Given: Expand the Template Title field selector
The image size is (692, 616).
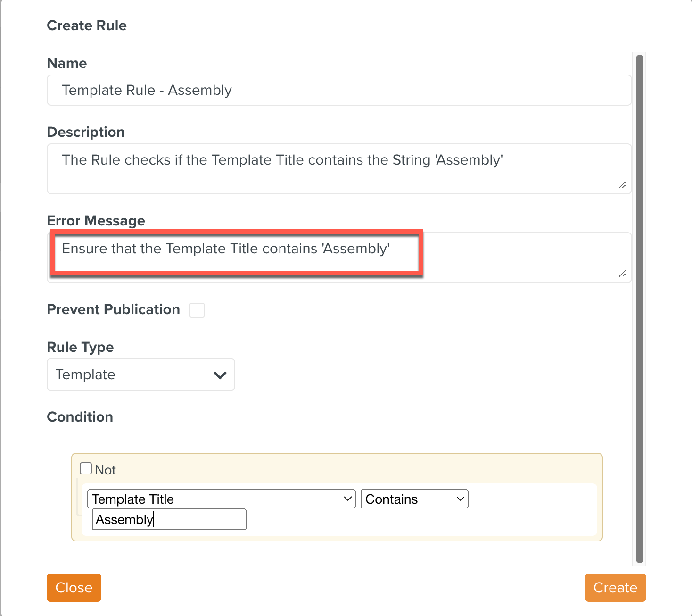Looking at the screenshot, I should 221,499.
